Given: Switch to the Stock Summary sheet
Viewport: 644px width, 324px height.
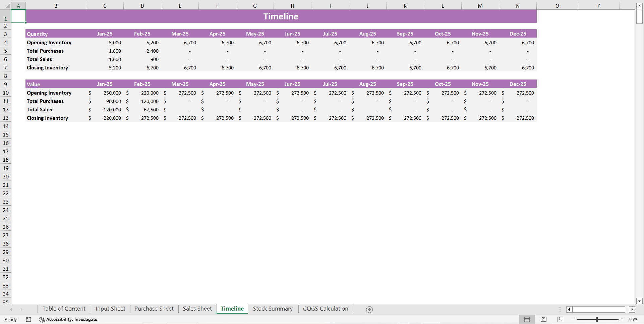Looking at the screenshot, I should [273, 309].
